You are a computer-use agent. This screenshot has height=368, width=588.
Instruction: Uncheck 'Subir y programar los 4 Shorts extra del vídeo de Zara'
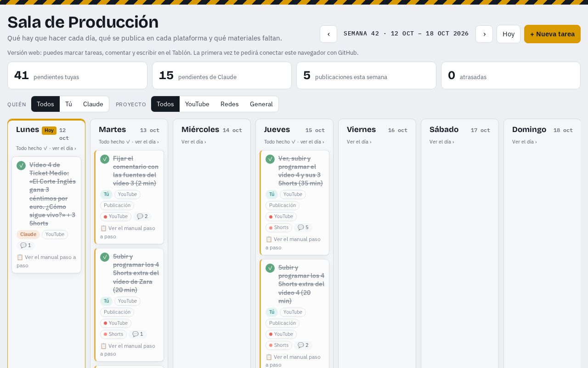point(105,257)
